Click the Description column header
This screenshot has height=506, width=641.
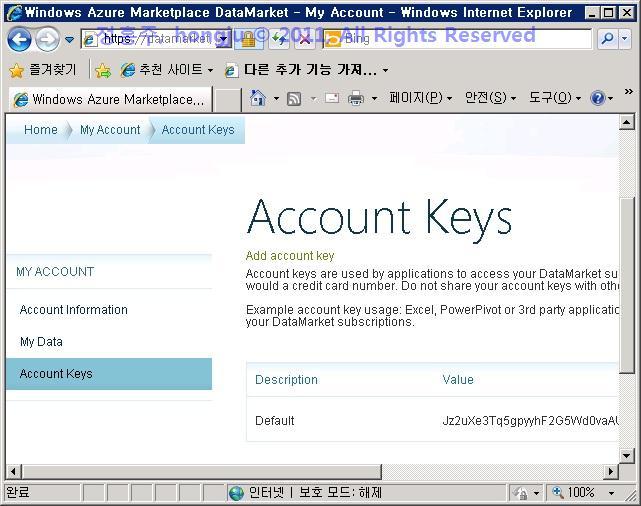click(286, 380)
